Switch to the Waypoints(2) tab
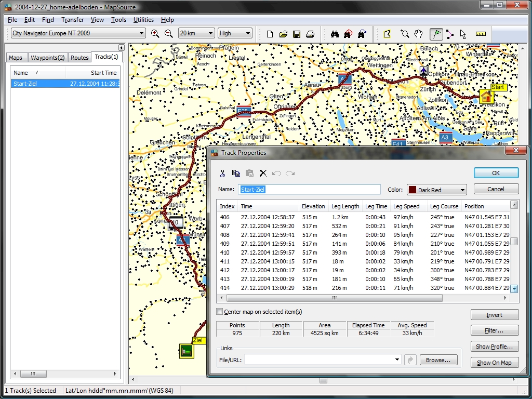Screen dimensions: 532x399 pos(47,58)
